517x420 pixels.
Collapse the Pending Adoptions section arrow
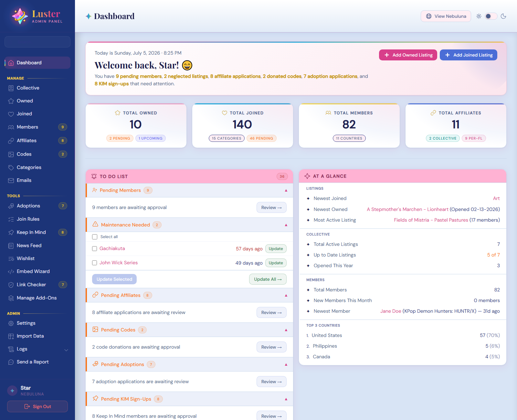pos(286,364)
